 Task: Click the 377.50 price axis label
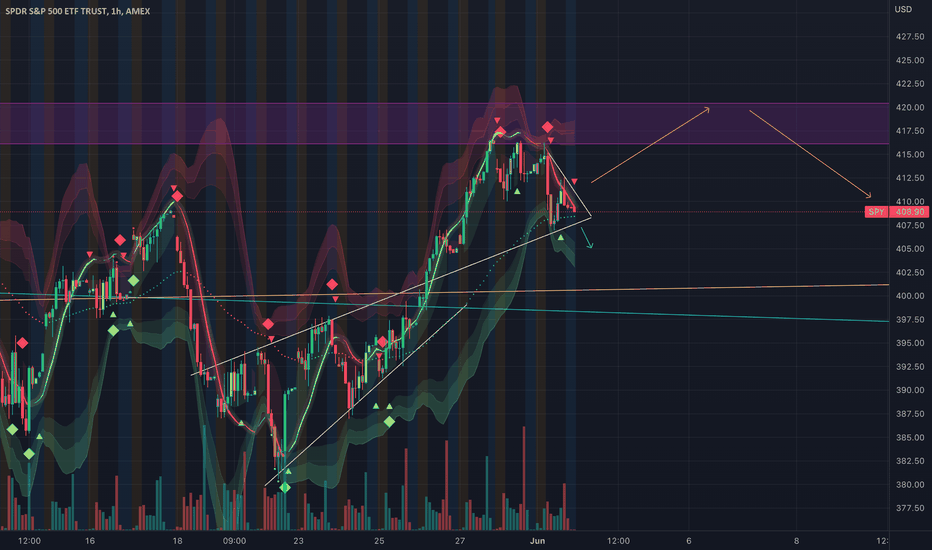point(910,508)
